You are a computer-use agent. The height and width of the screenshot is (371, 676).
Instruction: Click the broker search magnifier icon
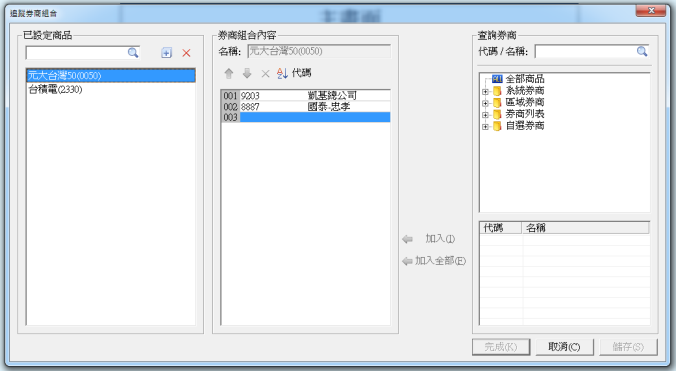pyautogui.click(x=642, y=52)
